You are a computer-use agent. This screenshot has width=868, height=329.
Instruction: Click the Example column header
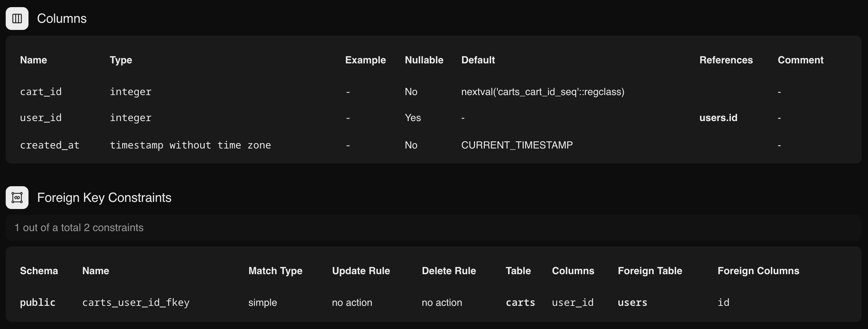tap(365, 60)
